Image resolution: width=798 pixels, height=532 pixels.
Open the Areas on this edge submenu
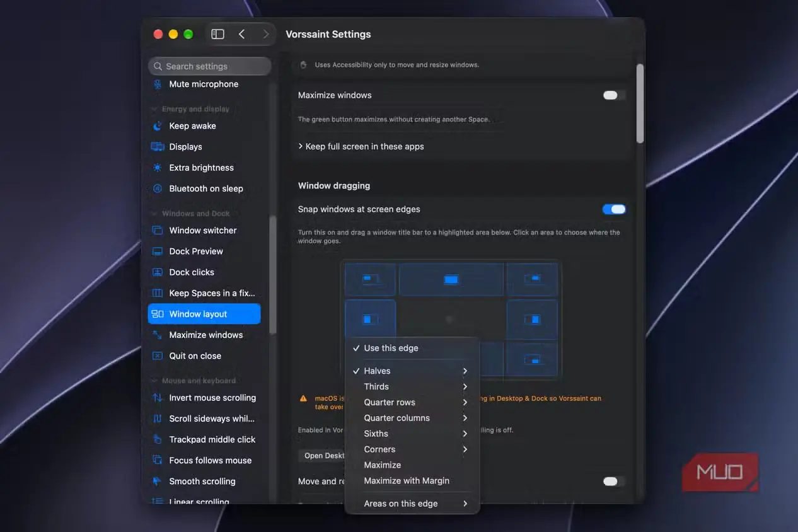465,504
